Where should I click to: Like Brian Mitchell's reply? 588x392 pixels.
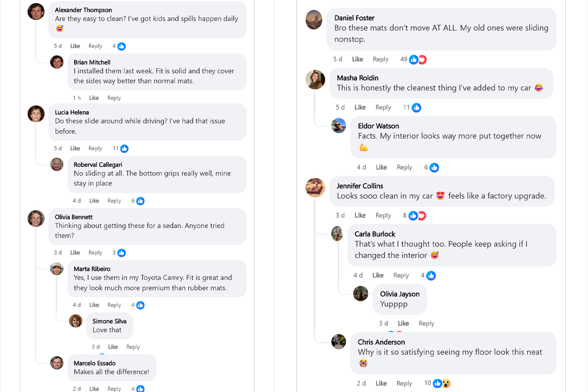(x=94, y=98)
